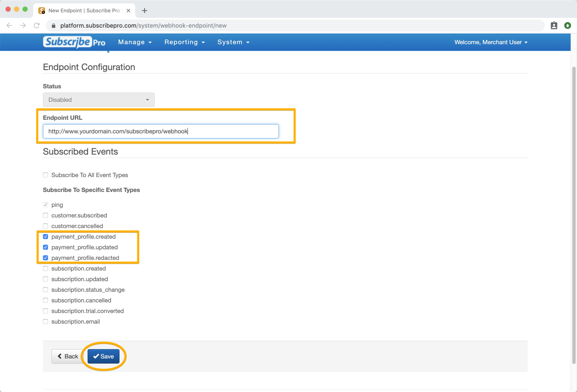Open the Status dropdown showing Disabled
Viewport: 577px width, 392px height.
99,100
